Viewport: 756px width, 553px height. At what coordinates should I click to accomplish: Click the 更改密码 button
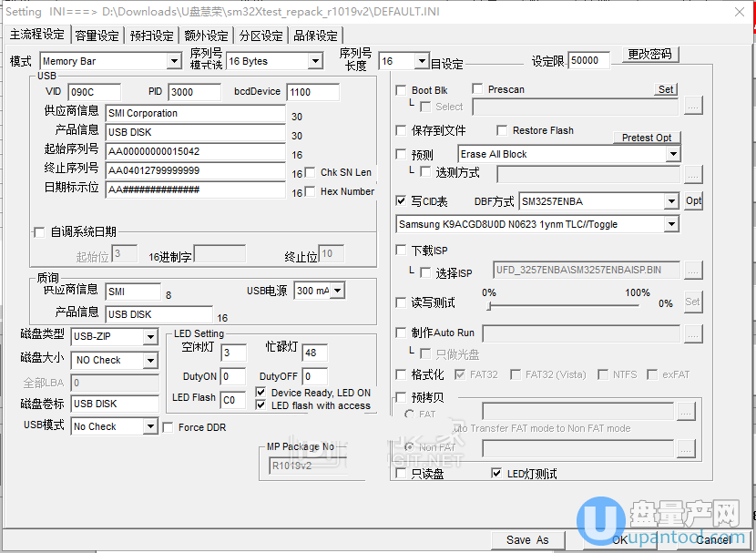click(651, 55)
